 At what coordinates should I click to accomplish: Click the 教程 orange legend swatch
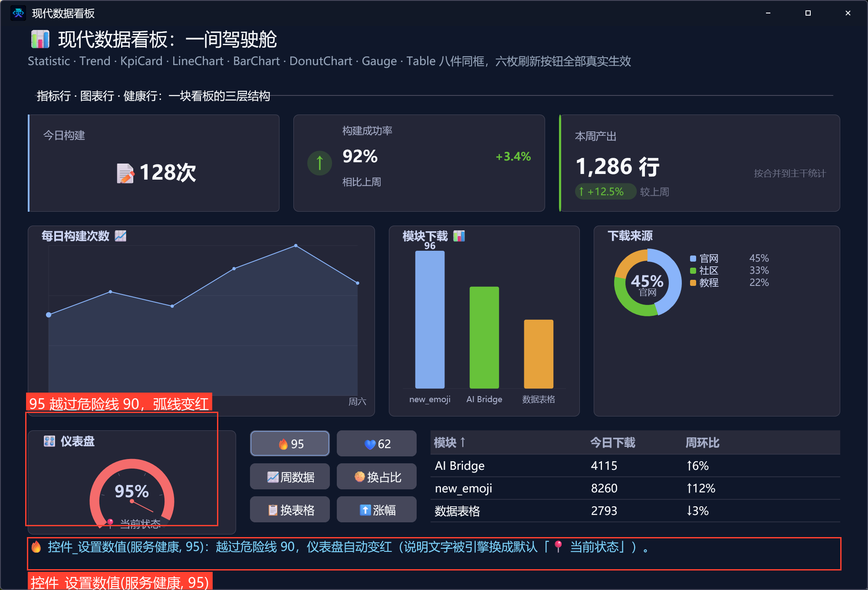click(x=693, y=283)
